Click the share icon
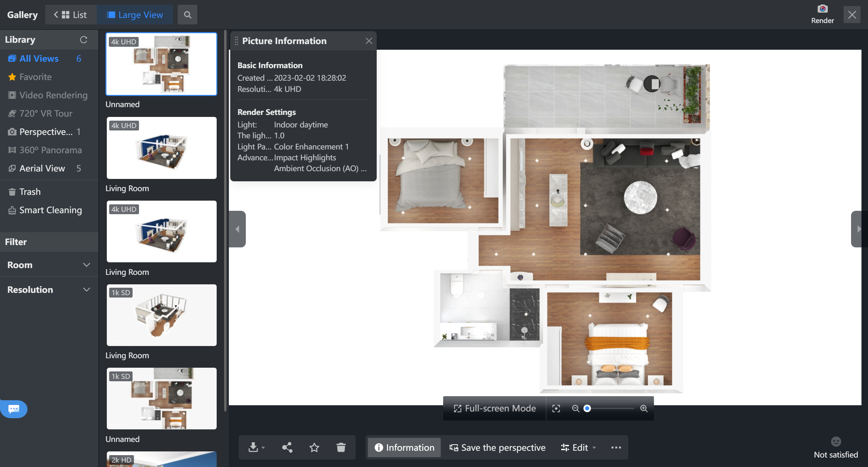868x467 pixels. (x=287, y=447)
